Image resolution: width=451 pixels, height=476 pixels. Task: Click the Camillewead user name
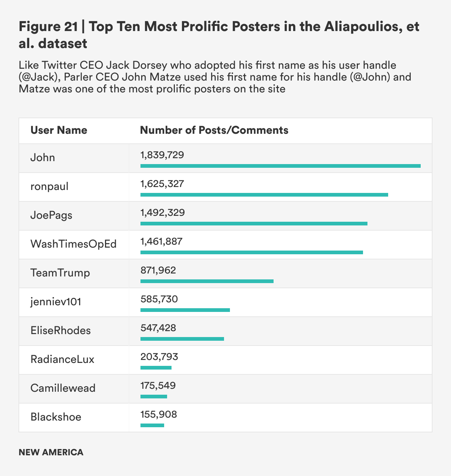[x=63, y=388]
